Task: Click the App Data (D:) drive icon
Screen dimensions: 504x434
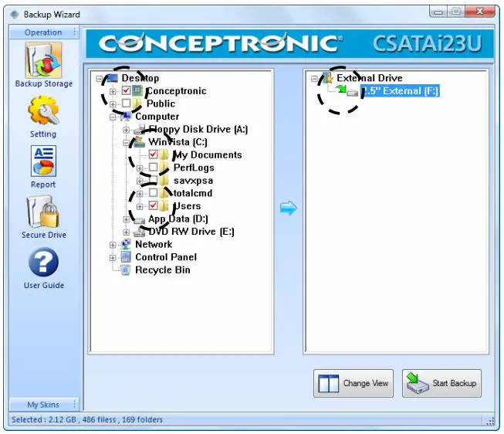Action: [x=139, y=220]
